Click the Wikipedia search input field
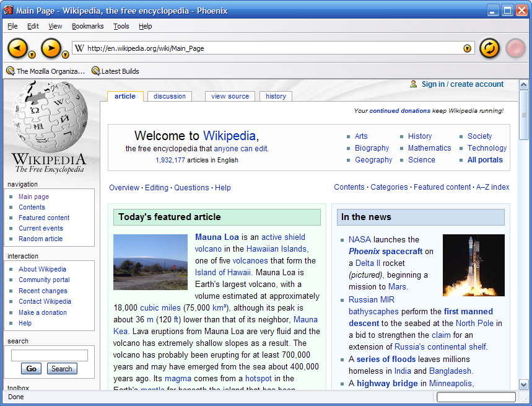 pos(50,355)
